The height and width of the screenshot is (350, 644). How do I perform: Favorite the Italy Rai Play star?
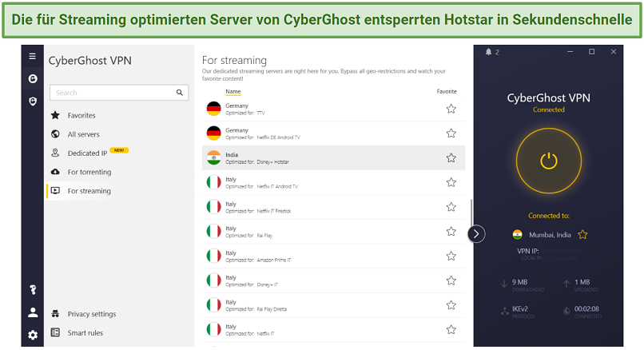point(451,232)
